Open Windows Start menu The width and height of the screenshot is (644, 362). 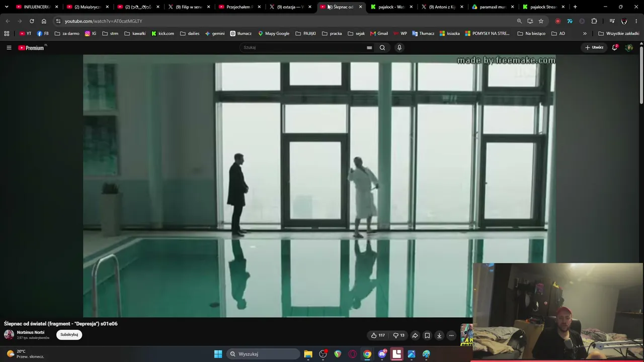click(218, 354)
